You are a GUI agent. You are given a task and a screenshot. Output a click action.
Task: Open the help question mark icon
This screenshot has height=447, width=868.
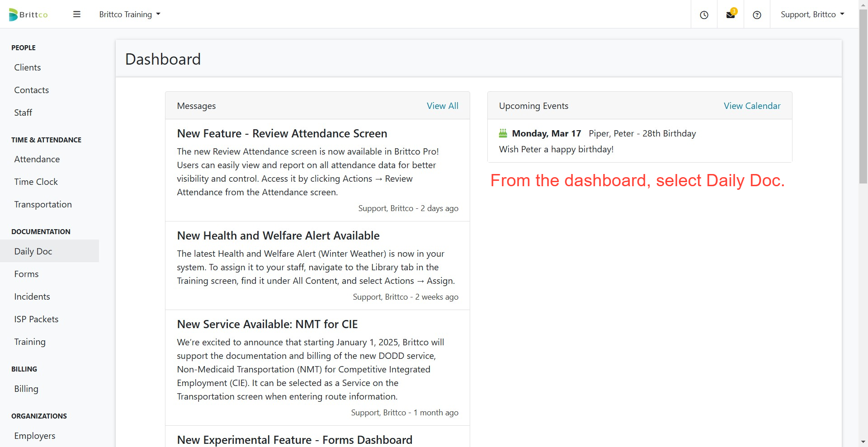click(x=757, y=15)
